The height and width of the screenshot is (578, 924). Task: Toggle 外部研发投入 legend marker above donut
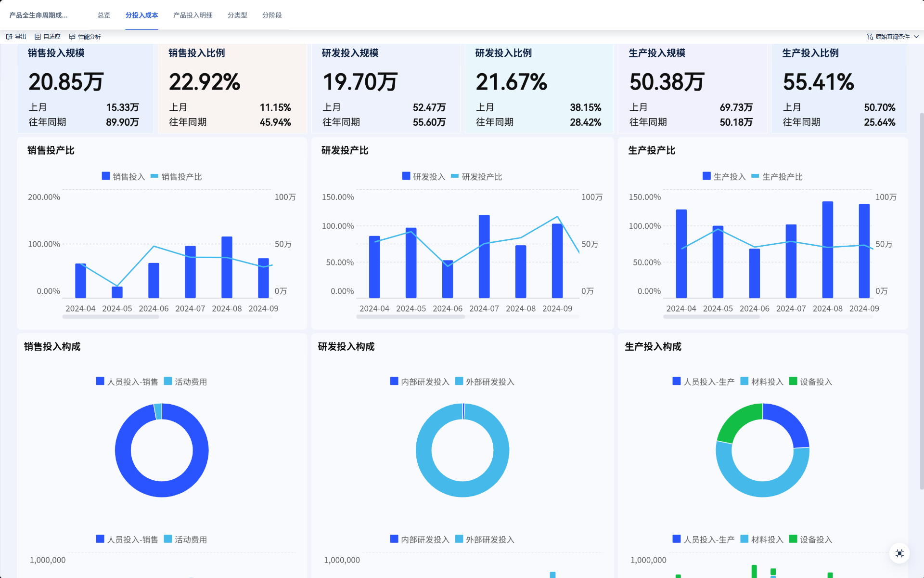tap(459, 381)
